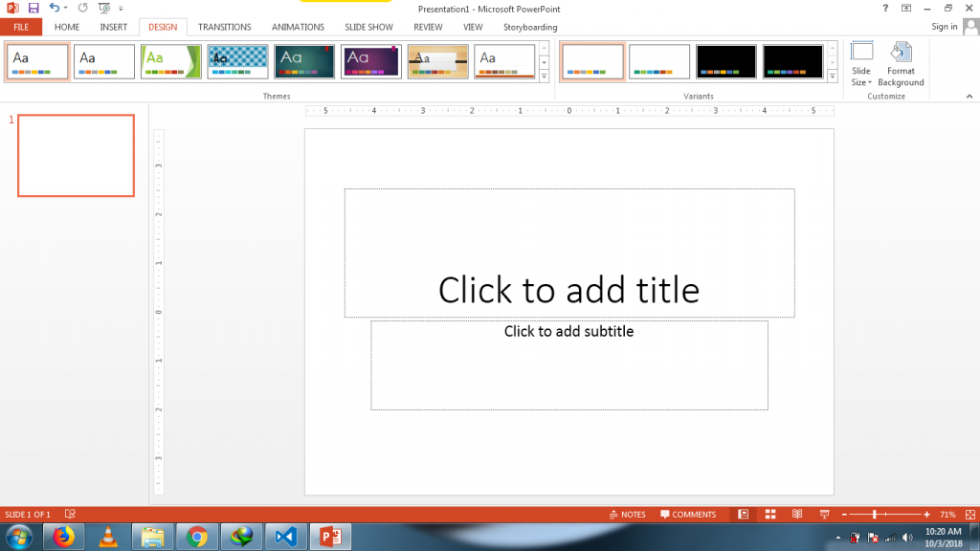Image resolution: width=980 pixels, height=551 pixels.
Task: Click Sign in link
Action: tap(944, 27)
